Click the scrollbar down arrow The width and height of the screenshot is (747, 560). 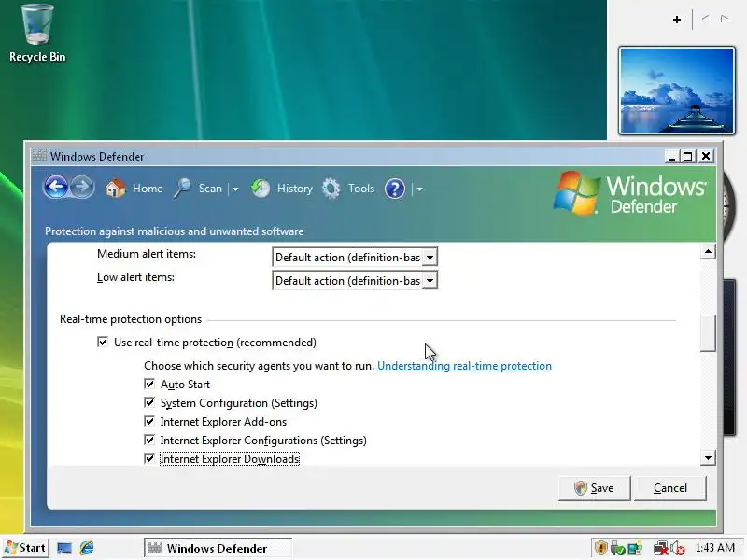pos(708,458)
